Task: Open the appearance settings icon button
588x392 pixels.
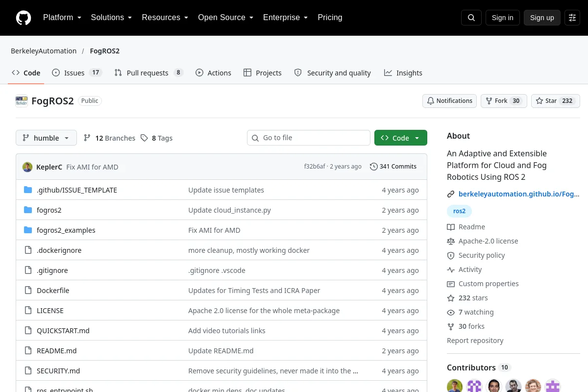Action: pyautogui.click(x=572, y=18)
